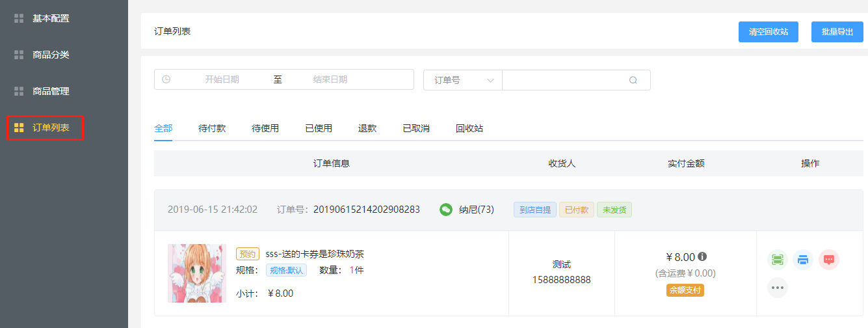Select the 退款 tab
This screenshot has height=328, width=868.
367,128
